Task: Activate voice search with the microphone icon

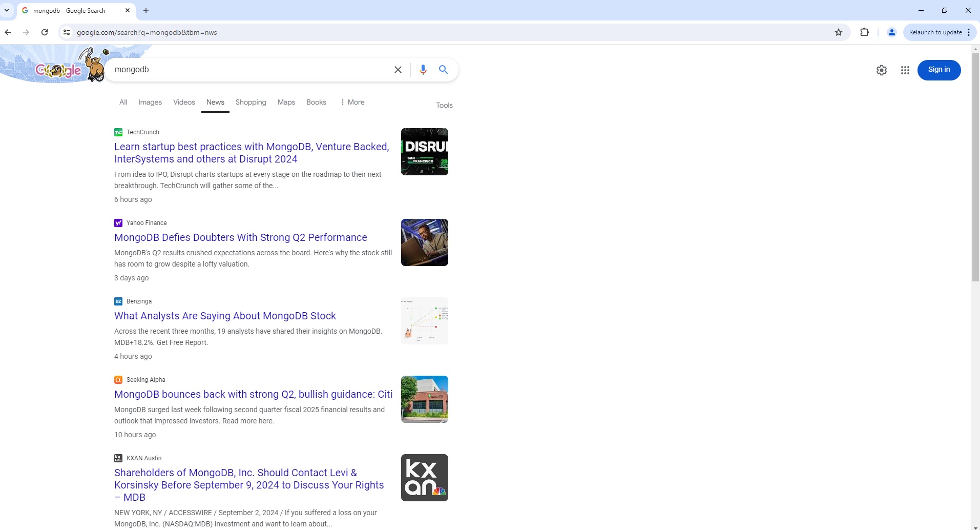Action: tap(423, 69)
